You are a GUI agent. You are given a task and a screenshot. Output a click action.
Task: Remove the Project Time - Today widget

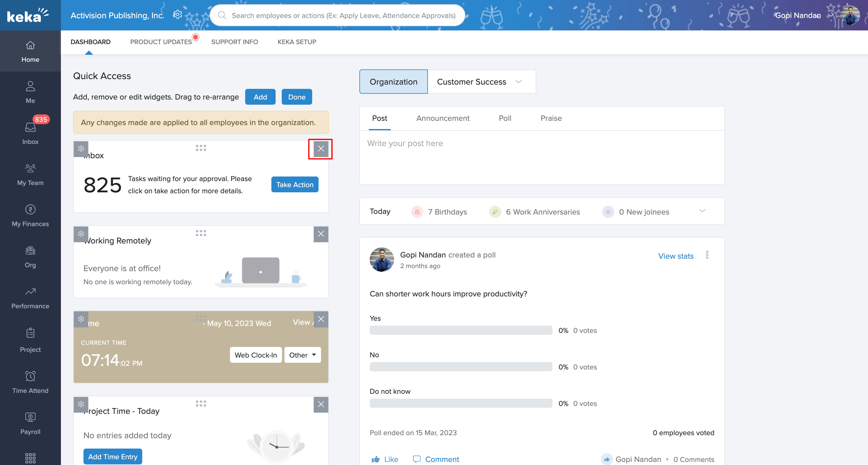pyautogui.click(x=321, y=404)
